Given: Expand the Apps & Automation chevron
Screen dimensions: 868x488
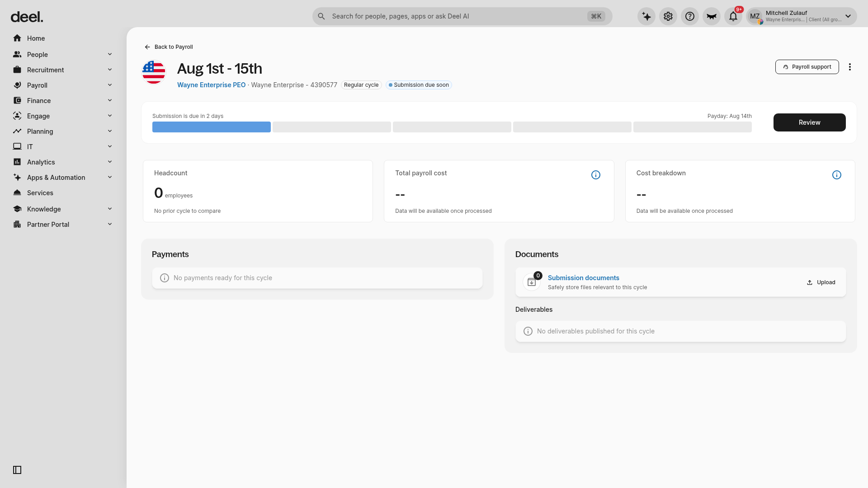Looking at the screenshot, I should click(110, 177).
